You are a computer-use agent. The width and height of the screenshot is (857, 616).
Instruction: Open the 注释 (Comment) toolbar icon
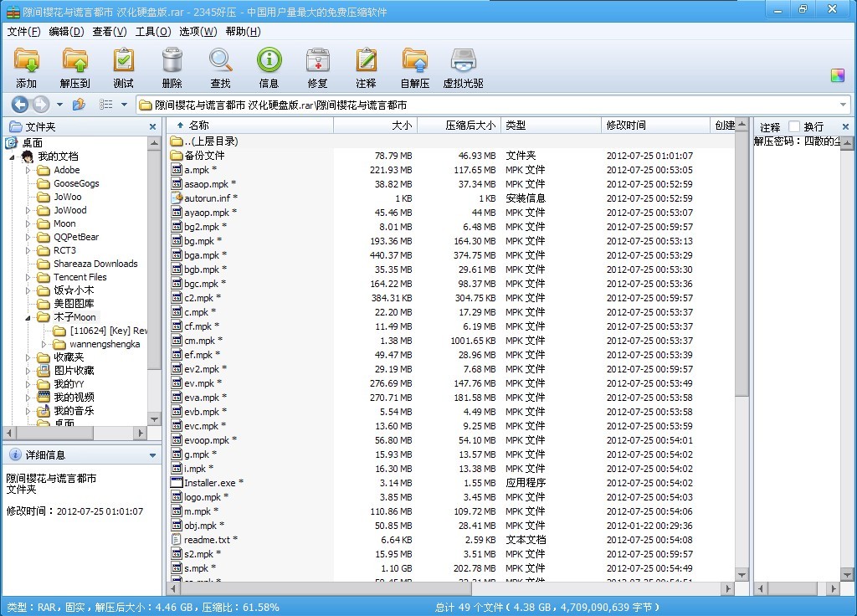tap(367, 61)
